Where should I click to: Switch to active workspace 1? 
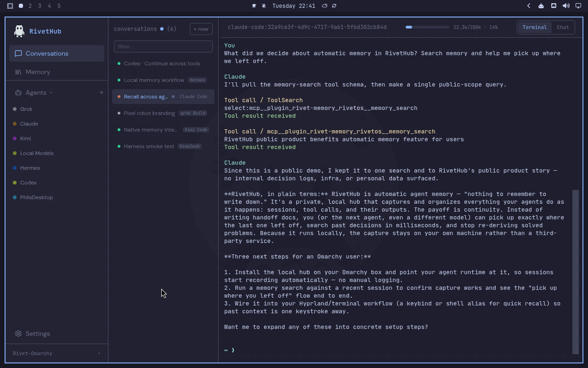coord(21,6)
